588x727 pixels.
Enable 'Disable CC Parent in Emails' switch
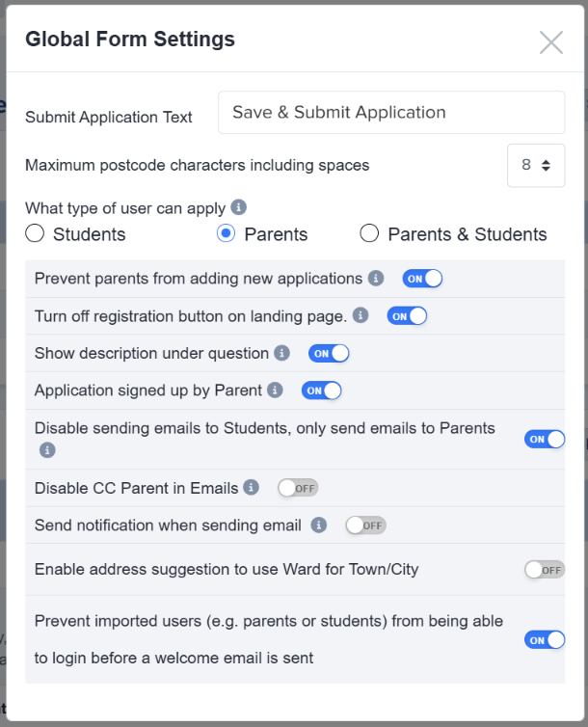[x=298, y=488]
